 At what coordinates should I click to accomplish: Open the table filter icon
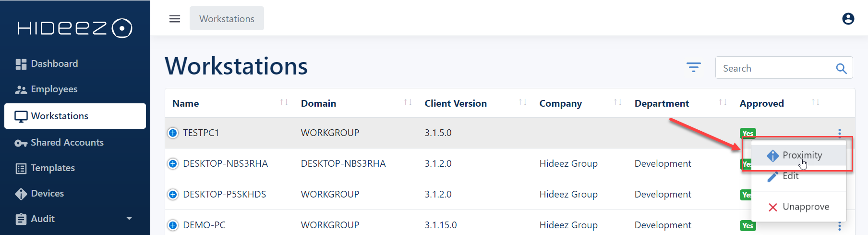(693, 67)
